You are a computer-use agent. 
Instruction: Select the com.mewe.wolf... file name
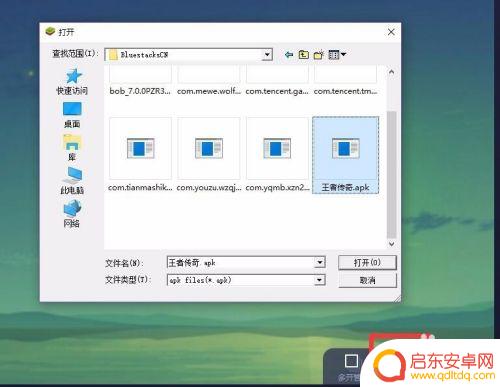point(209,91)
